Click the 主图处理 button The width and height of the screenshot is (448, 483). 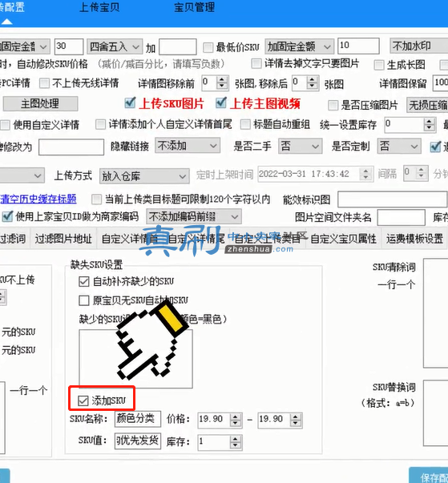[x=40, y=103]
